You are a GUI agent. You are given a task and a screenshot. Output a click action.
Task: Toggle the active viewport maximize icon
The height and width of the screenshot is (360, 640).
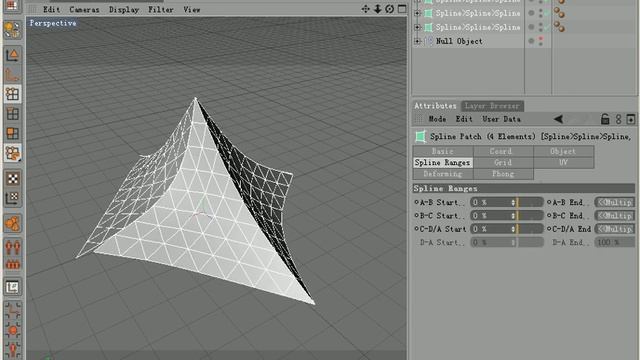coord(402,9)
